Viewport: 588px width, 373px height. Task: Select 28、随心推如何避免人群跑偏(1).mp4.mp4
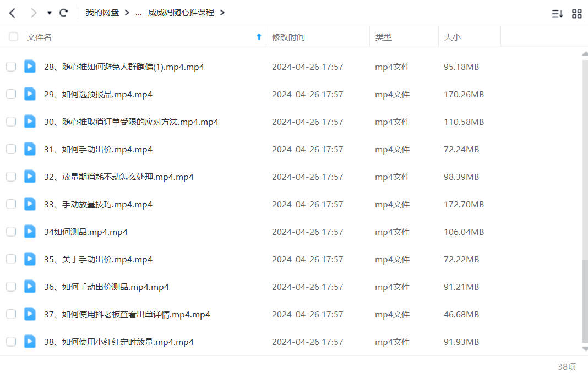tap(124, 67)
